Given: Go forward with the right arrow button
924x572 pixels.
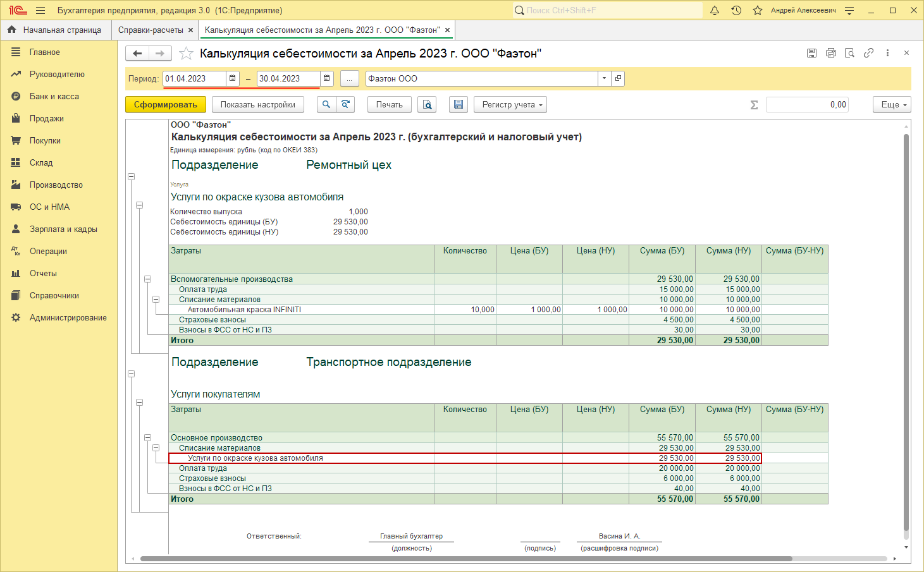Looking at the screenshot, I should pos(160,54).
